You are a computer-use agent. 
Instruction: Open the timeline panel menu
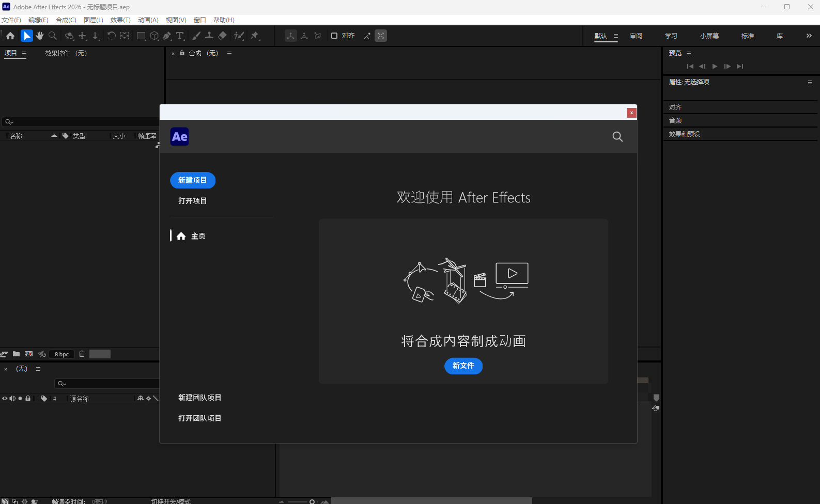pos(38,369)
